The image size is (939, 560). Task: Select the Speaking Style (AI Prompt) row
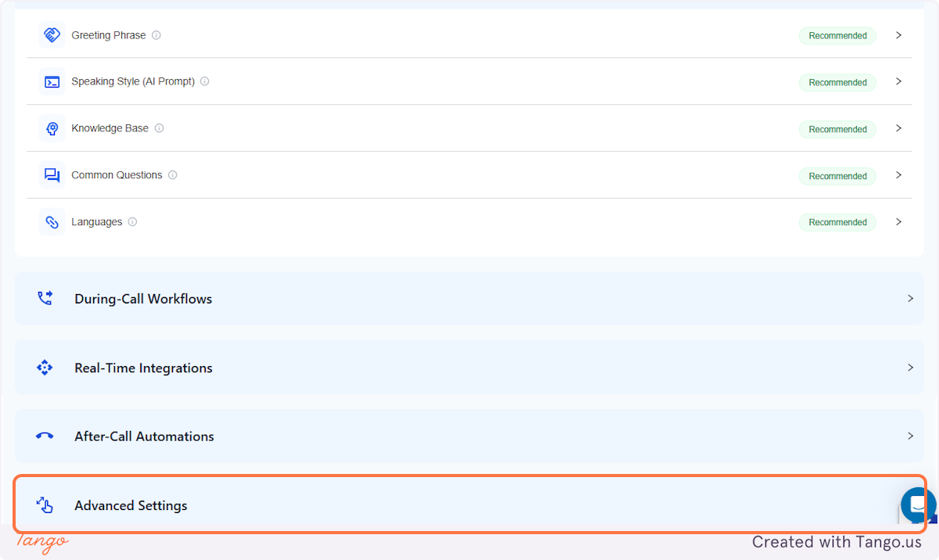[469, 81]
